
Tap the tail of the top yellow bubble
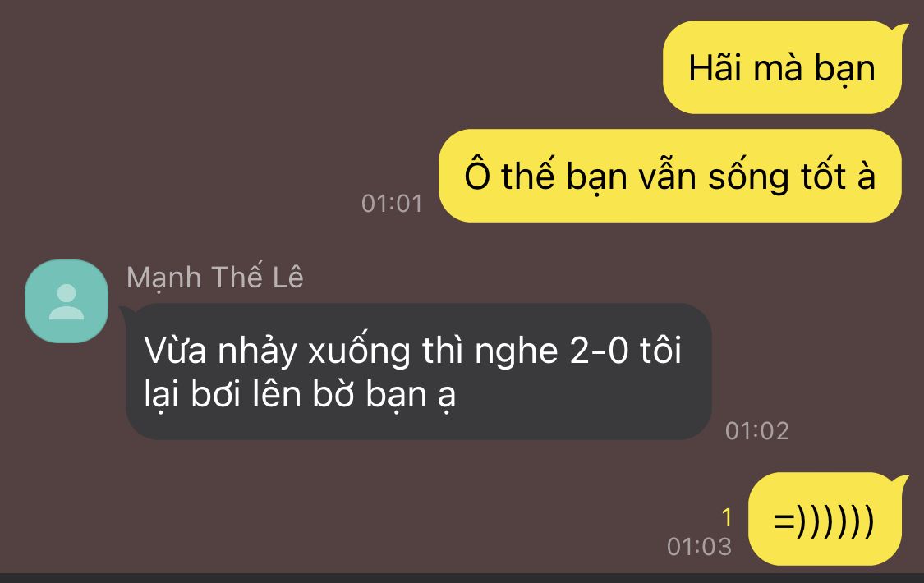point(900,30)
